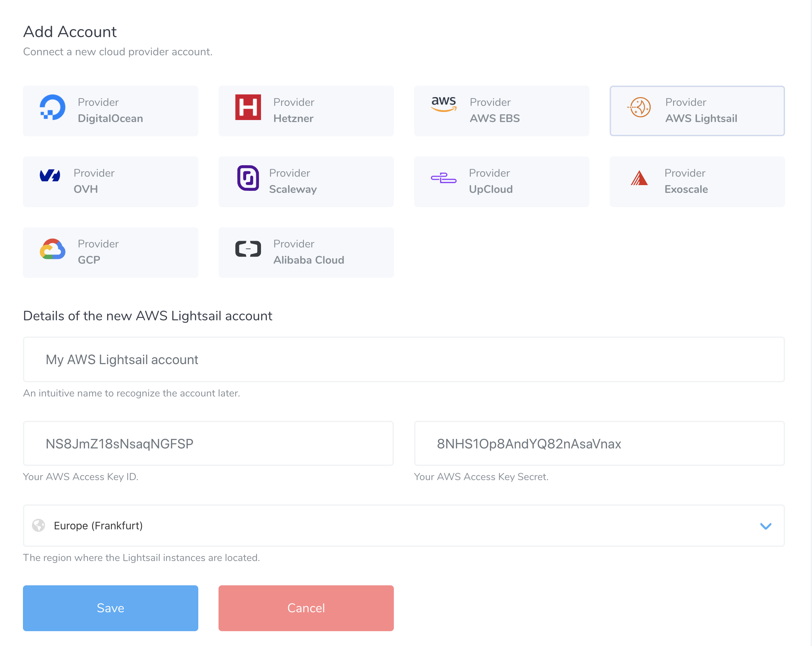Choose Hetzner as the provider

[306, 111]
